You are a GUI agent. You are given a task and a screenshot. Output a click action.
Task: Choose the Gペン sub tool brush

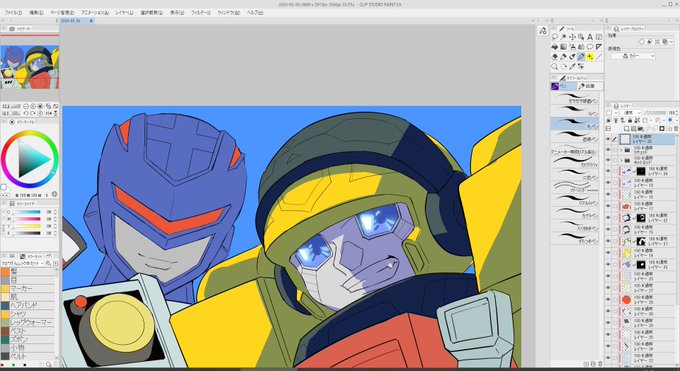pos(575,110)
